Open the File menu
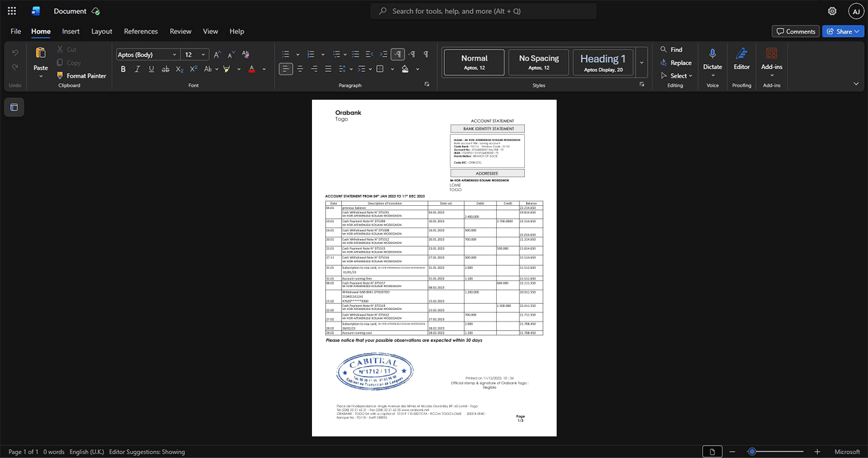The image size is (868, 458). pos(16,31)
